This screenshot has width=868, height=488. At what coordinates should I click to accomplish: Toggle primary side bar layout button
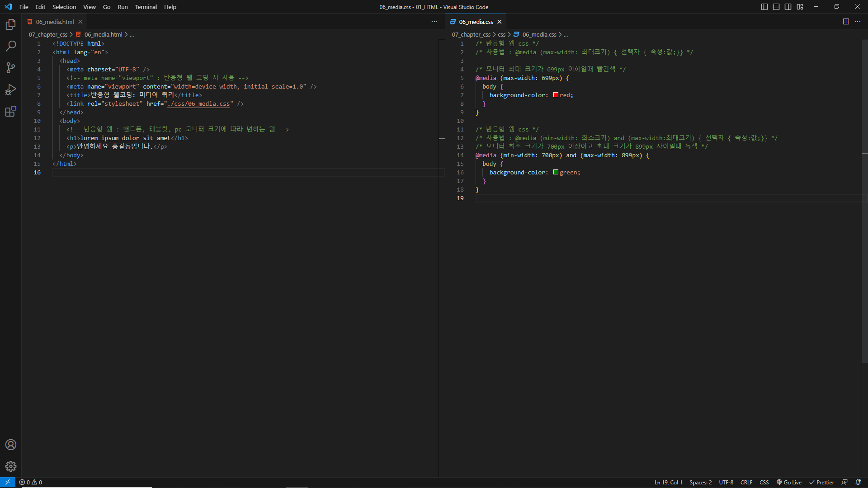(x=764, y=7)
